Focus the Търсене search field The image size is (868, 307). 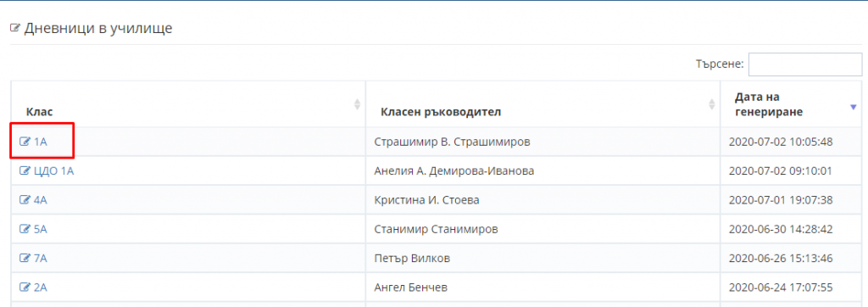coord(805,64)
